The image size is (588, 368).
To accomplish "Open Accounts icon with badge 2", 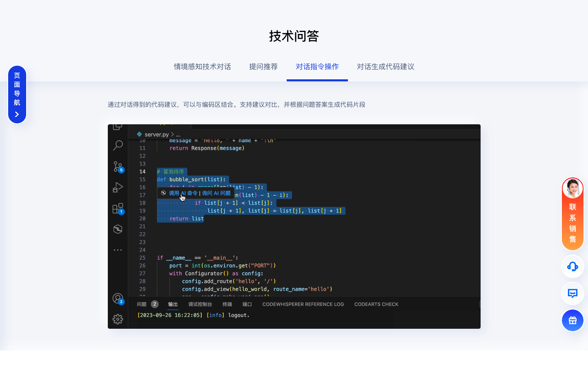I will pos(118,298).
